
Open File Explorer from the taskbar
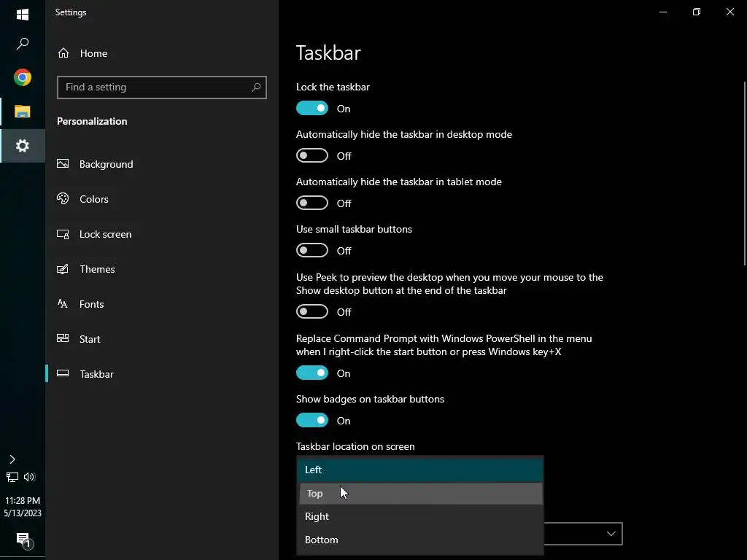click(x=23, y=112)
